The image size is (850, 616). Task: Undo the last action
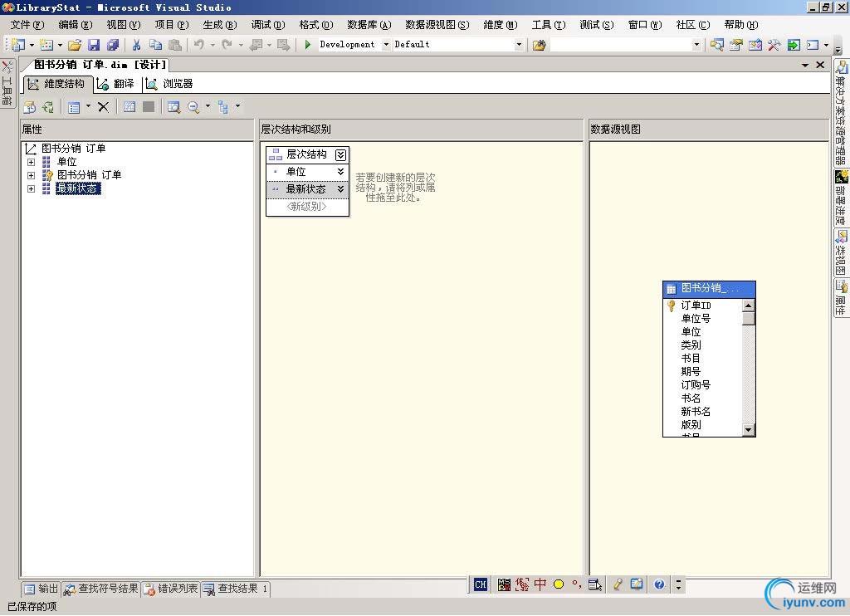(199, 45)
